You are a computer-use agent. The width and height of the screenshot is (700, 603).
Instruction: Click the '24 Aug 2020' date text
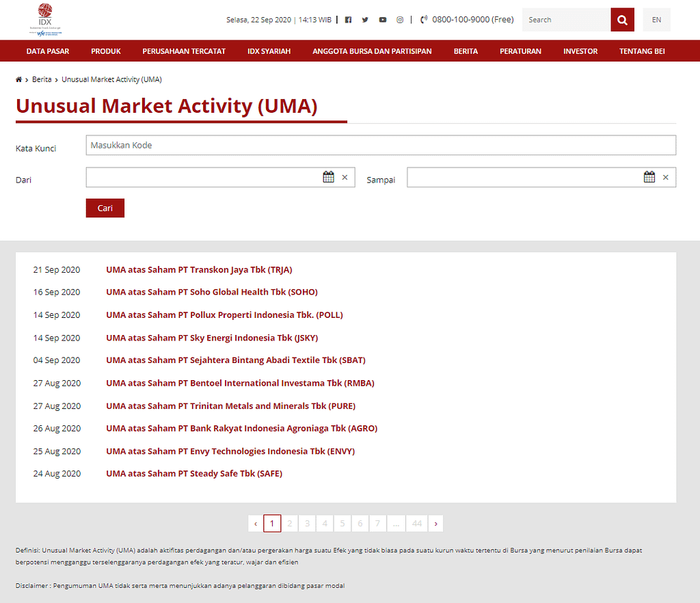click(57, 474)
